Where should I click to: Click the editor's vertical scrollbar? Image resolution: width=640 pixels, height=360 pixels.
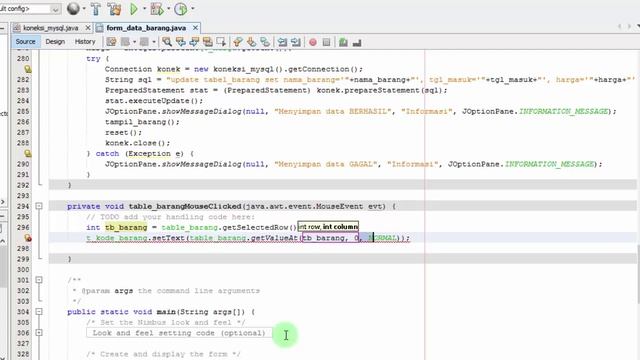coord(638,273)
